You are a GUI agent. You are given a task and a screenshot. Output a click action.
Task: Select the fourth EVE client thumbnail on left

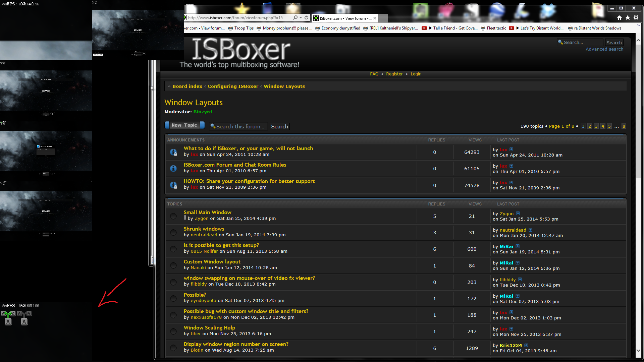coord(46,211)
